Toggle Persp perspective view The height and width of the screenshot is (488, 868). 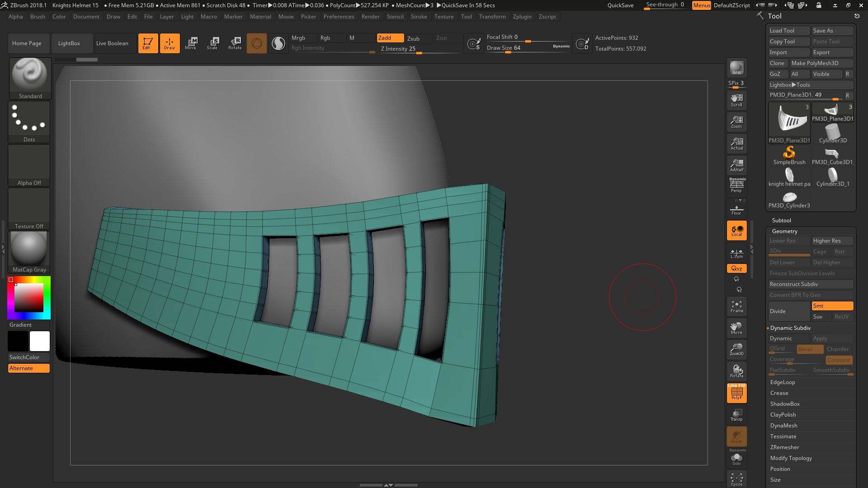click(736, 185)
